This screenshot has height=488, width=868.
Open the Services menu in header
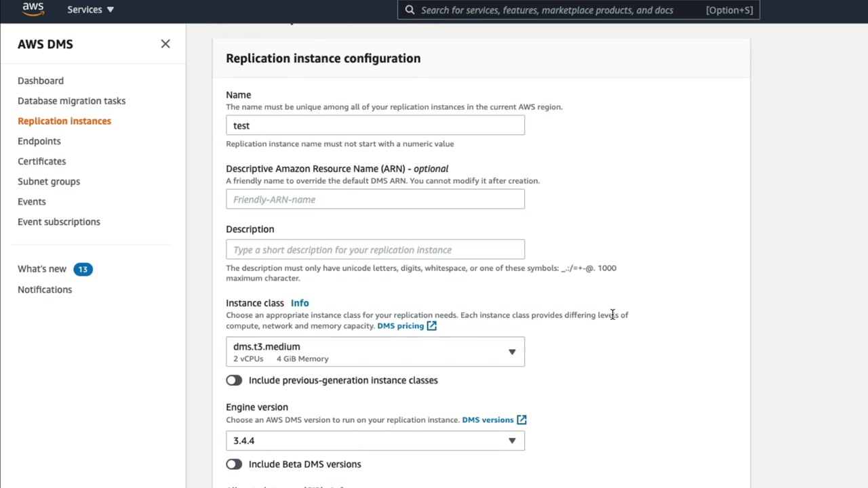pyautogui.click(x=90, y=9)
